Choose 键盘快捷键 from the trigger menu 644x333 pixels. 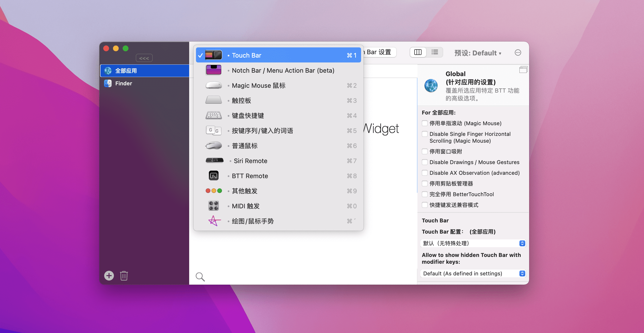pyautogui.click(x=248, y=116)
